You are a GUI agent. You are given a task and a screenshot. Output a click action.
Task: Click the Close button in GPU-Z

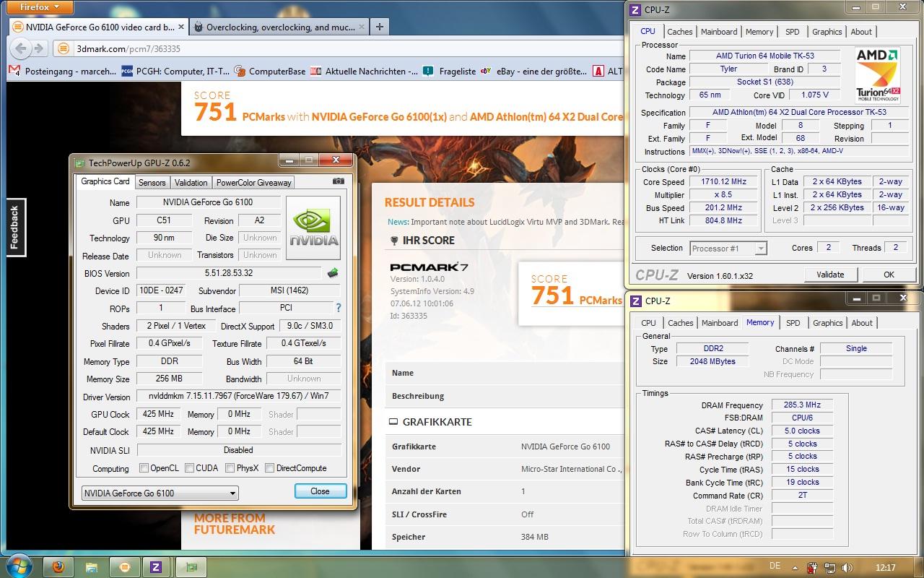pyautogui.click(x=321, y=491)
